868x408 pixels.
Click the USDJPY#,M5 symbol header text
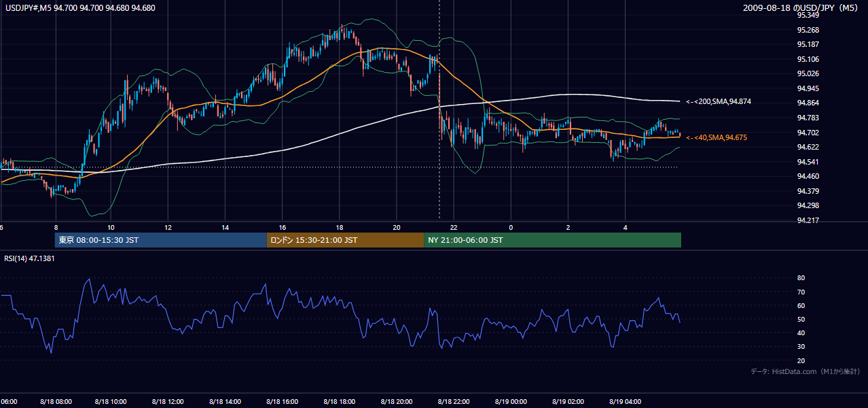tap(80, 8)
